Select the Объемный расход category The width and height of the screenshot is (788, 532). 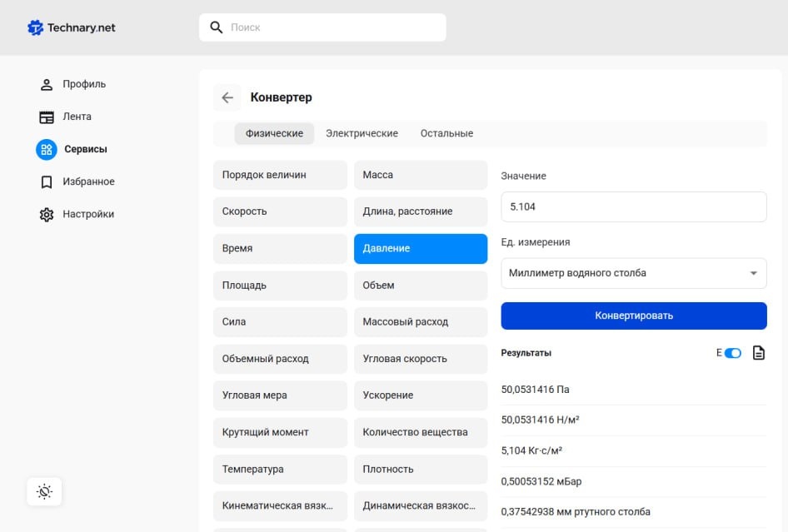280,359
